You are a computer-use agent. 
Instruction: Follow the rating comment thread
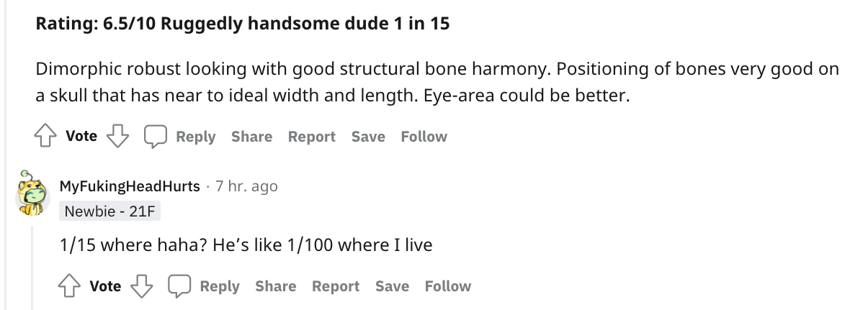click(x=424, y=137)
